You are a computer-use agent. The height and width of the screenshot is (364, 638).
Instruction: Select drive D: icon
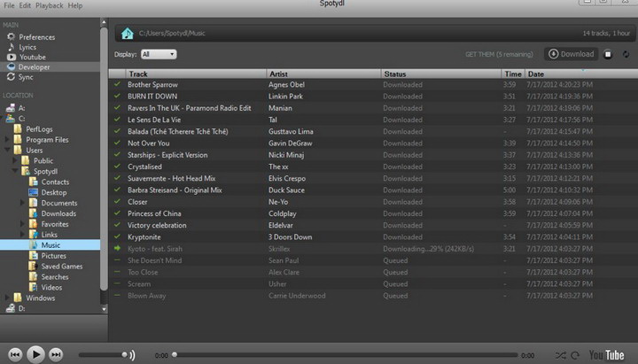click(x=11, y=308)
